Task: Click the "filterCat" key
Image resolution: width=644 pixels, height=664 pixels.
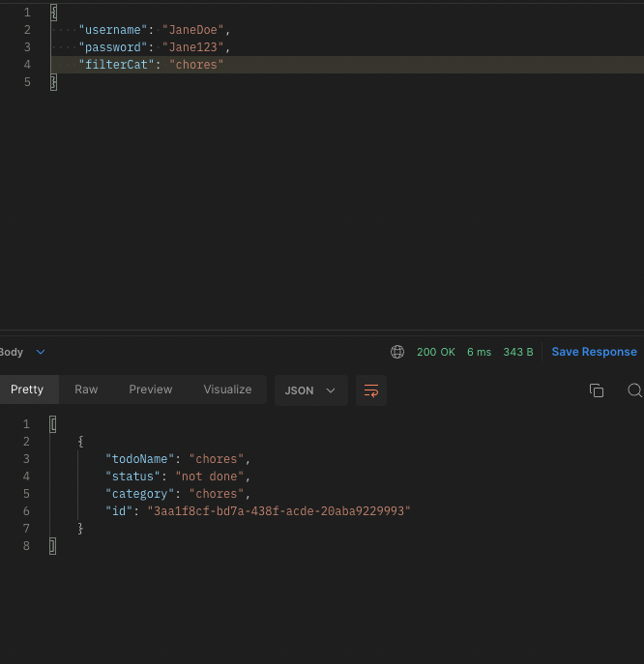Action: pos(116,65)
